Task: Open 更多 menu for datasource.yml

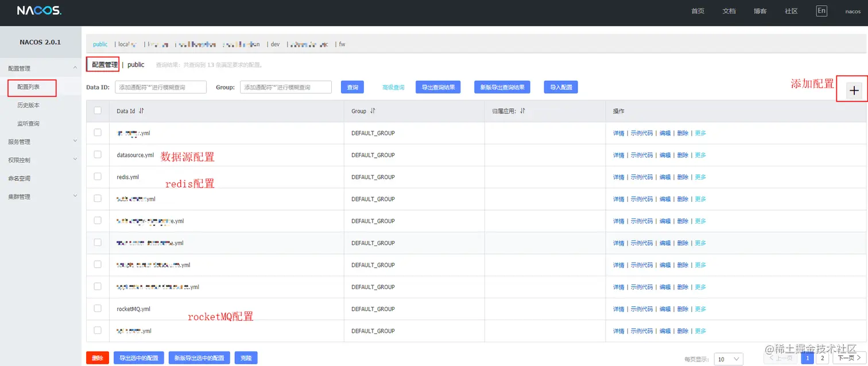Action: (x=700, y=155)
